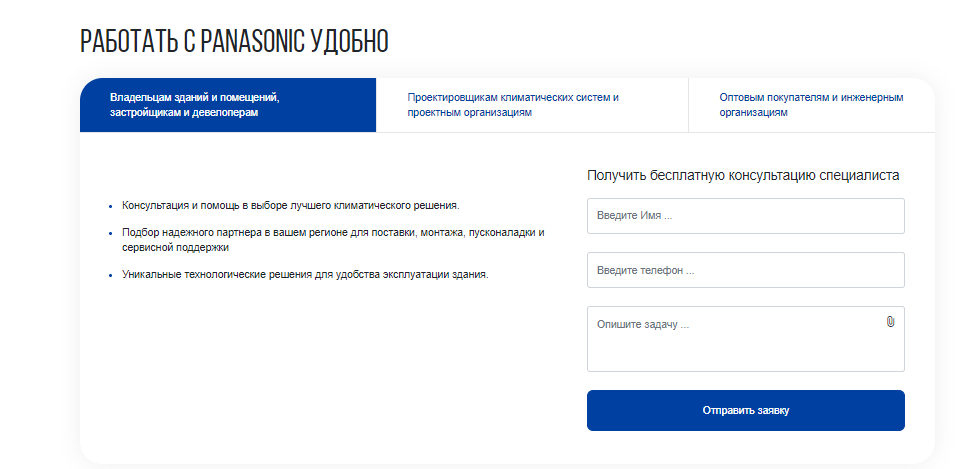
Task: Click the Работать с Panasonic удобно heading
Action: (x=234, y=42)
